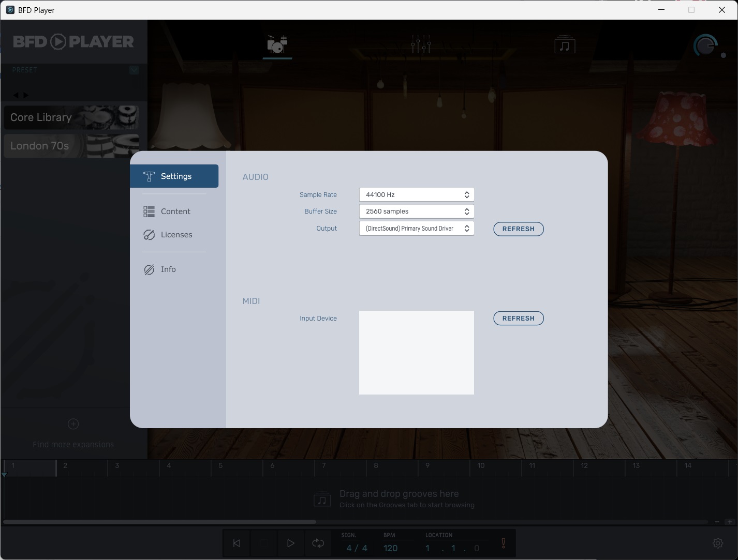Choose an audio Output driver from dropdown
Viewport: 738px width, 560px height.
tap(416, 229)
